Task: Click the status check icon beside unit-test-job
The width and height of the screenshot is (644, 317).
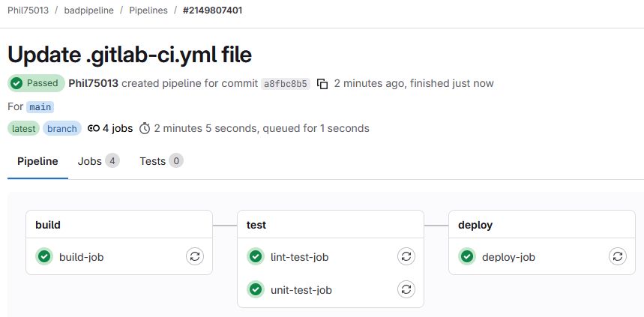Action: point(256,289)
